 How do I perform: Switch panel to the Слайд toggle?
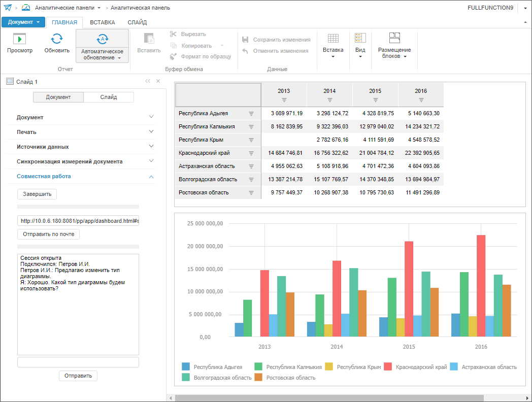click(108, 97)
